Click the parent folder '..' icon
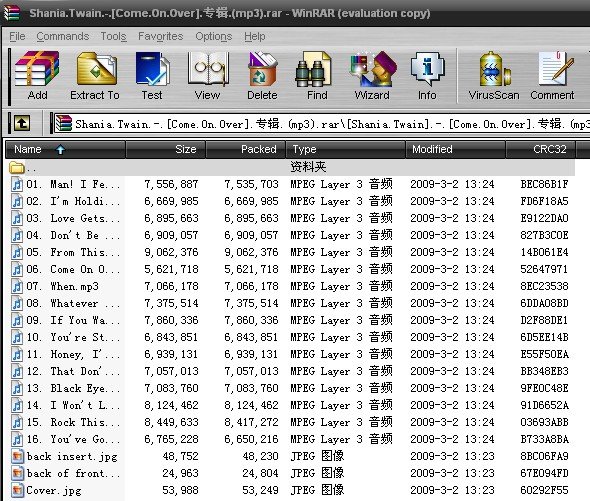Viewport: 590px width, 501px height. pos(17,167)
